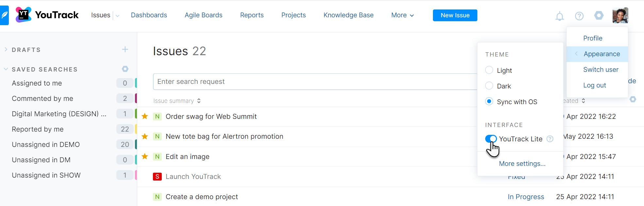Open the Issues dropdown arrow
The image size is (644, 206).
click(118, 16)
